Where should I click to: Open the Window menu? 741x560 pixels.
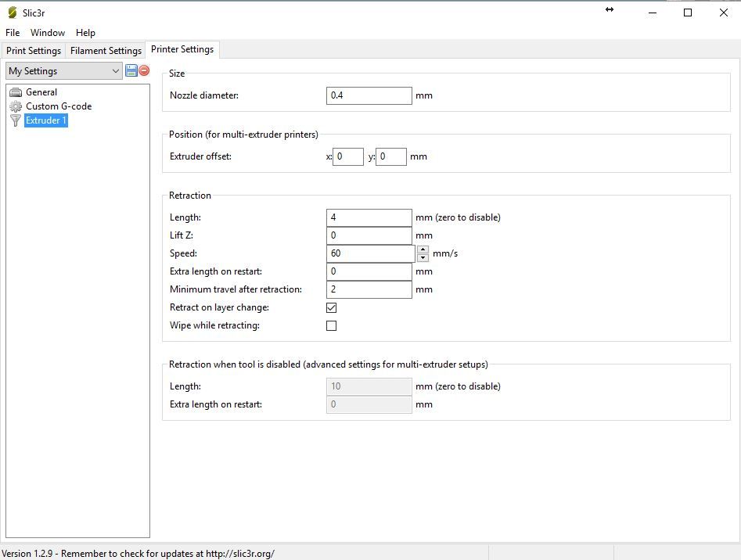coord(48,33)
